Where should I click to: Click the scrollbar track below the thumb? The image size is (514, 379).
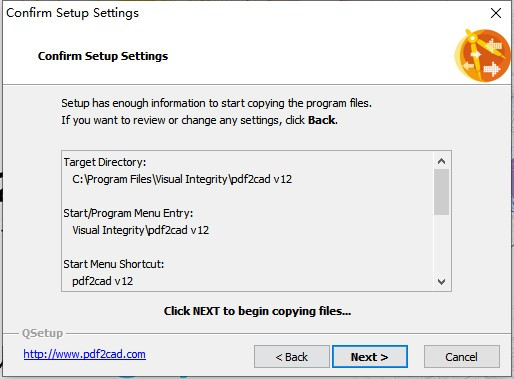[x=441, y=244]
